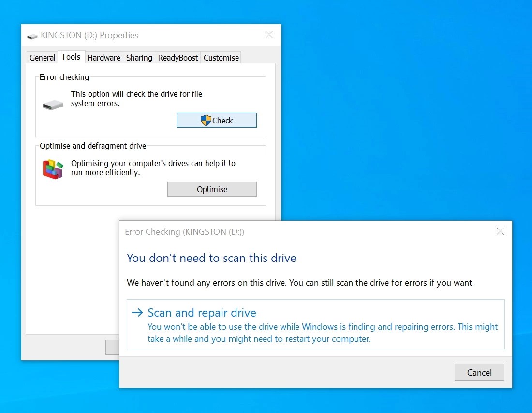Click the drive icon in Properties title bar

(x=32, y=35)
